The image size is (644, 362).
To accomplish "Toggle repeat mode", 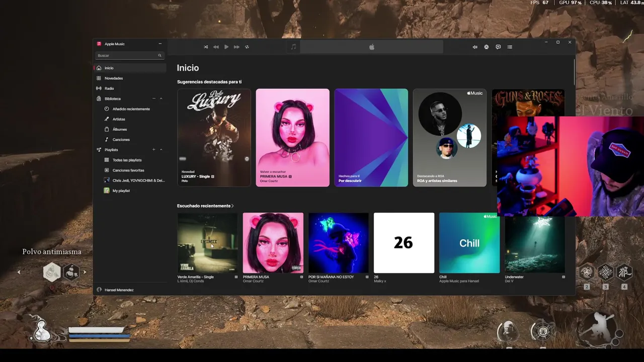I will [247, 47].
